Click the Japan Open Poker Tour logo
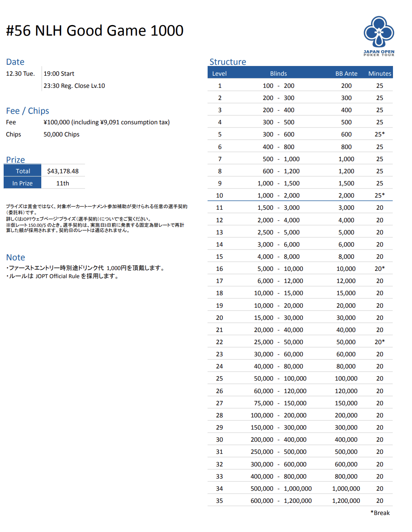The width and height of the screenshot is (412, 532). pos(378,36)
